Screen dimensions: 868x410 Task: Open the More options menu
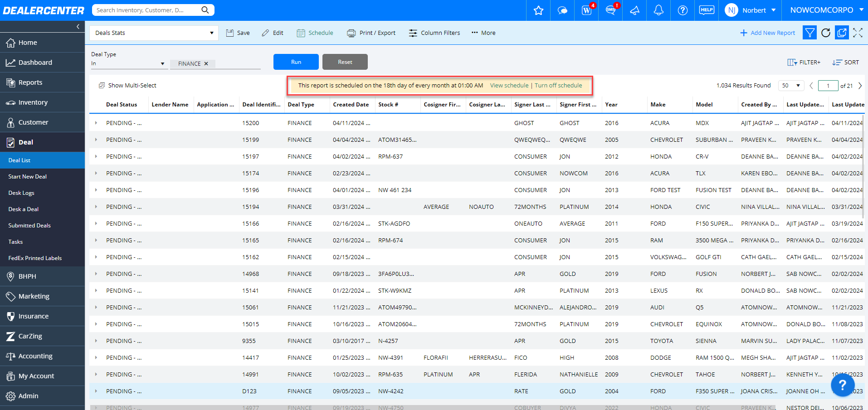pyautogui.click(x=483, y=33)
